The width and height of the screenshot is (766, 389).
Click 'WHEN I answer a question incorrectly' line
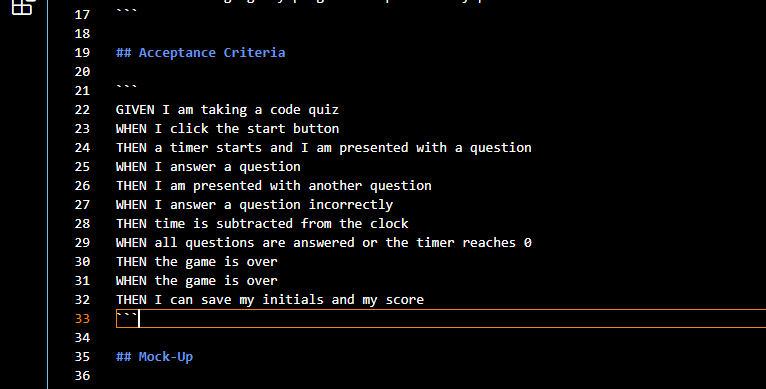(x=254, y=205)
